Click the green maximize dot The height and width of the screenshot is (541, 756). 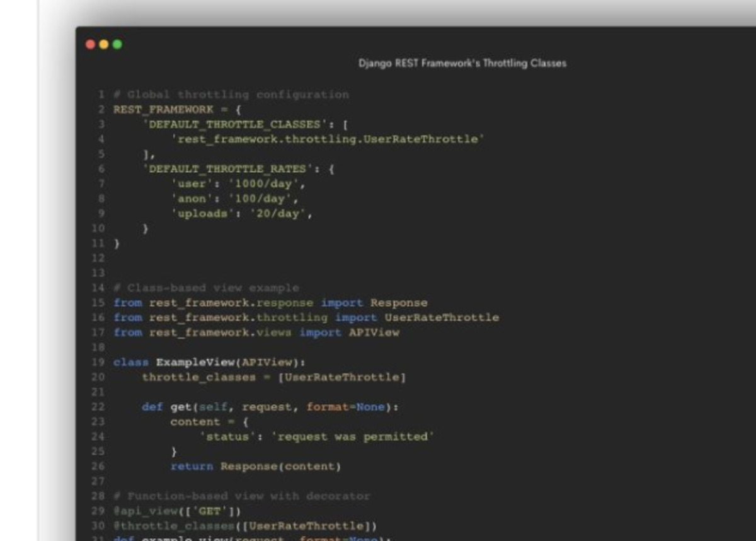pyautogui.click(x=117, y=44)
